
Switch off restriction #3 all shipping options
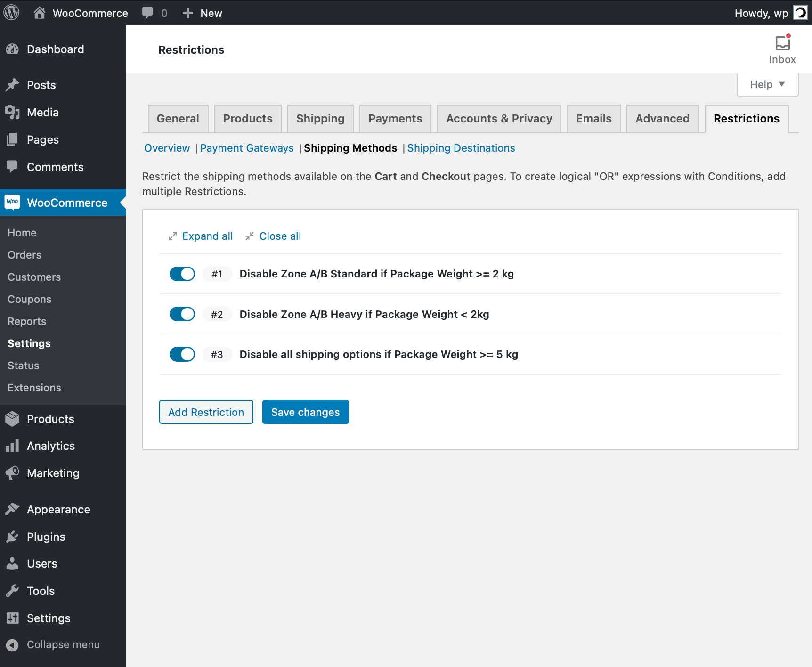[182, 354]
